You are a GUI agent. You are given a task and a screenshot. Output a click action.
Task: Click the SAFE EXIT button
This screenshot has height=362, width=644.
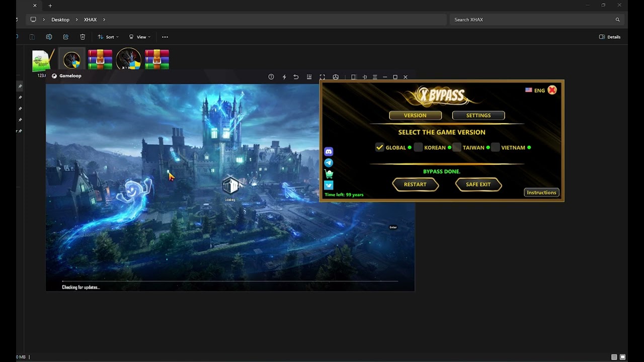(478, 185)
